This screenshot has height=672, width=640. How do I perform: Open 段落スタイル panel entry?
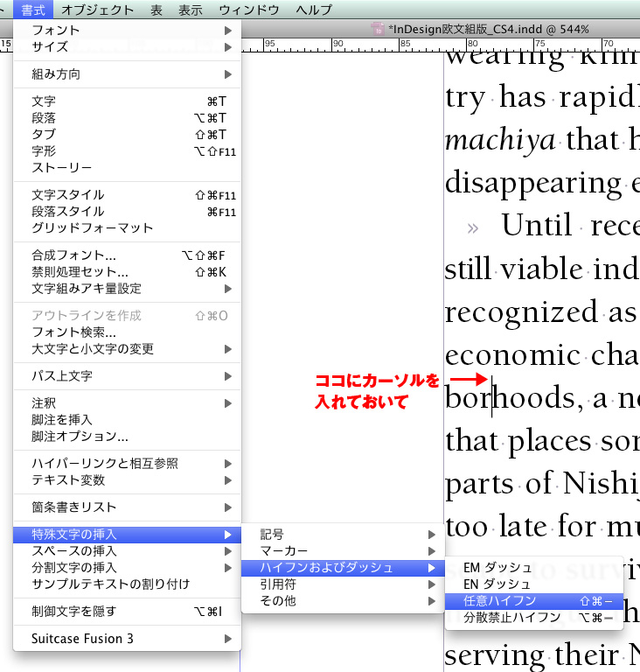127,212
